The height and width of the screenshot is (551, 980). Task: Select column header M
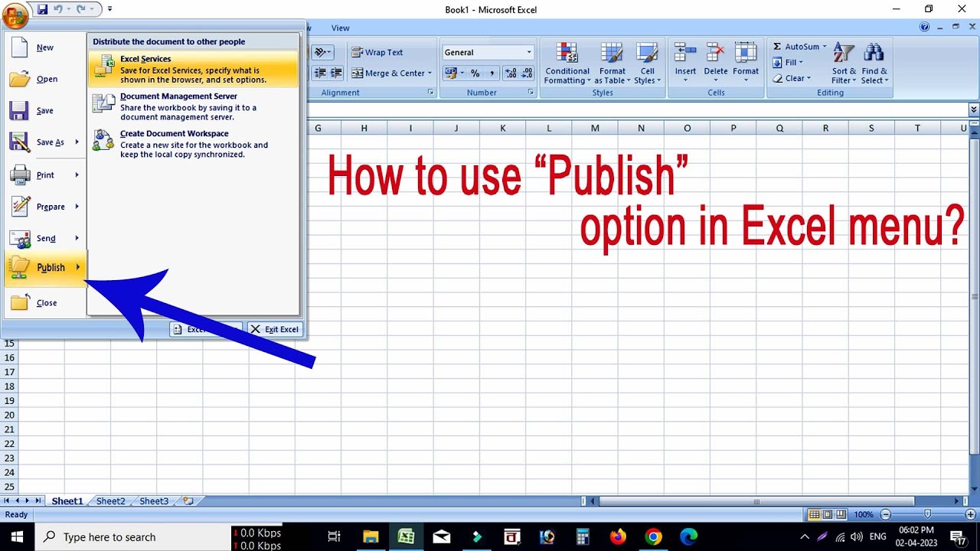coord(595,128)
